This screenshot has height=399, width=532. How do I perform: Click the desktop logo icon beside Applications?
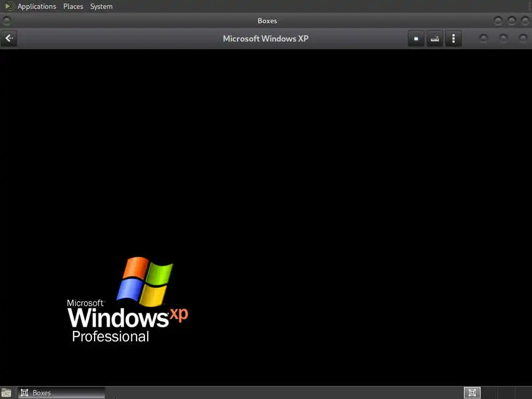pos(9,6)
